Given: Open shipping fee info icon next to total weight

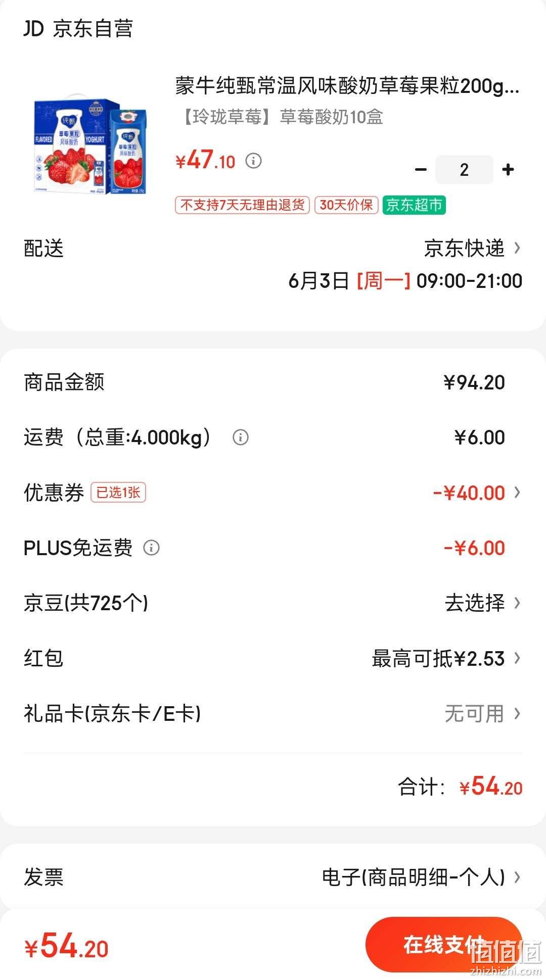Looking at the screenshot, I should [x=241, y=437].
